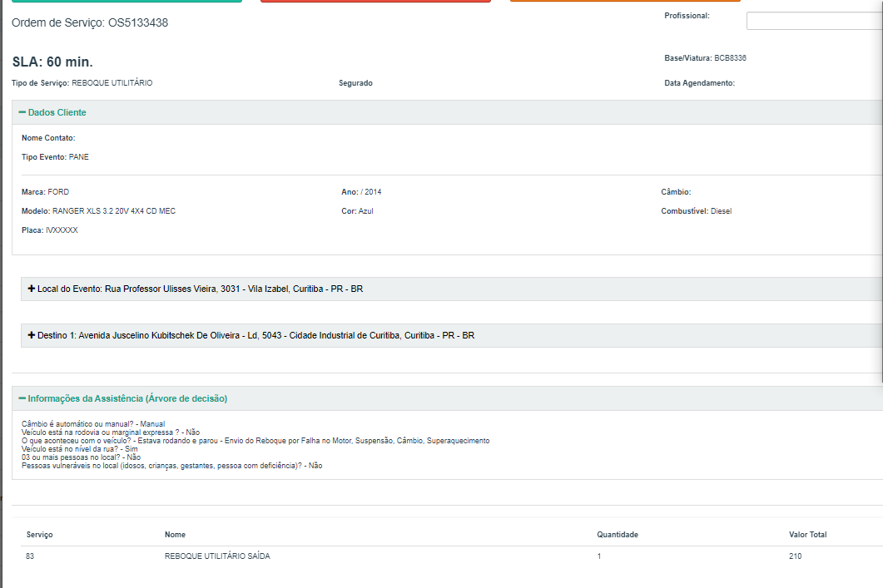The width and height of the screenshot is (883, 588).
Task: Click Combustível Diesel text
Action: click(696, 211)
